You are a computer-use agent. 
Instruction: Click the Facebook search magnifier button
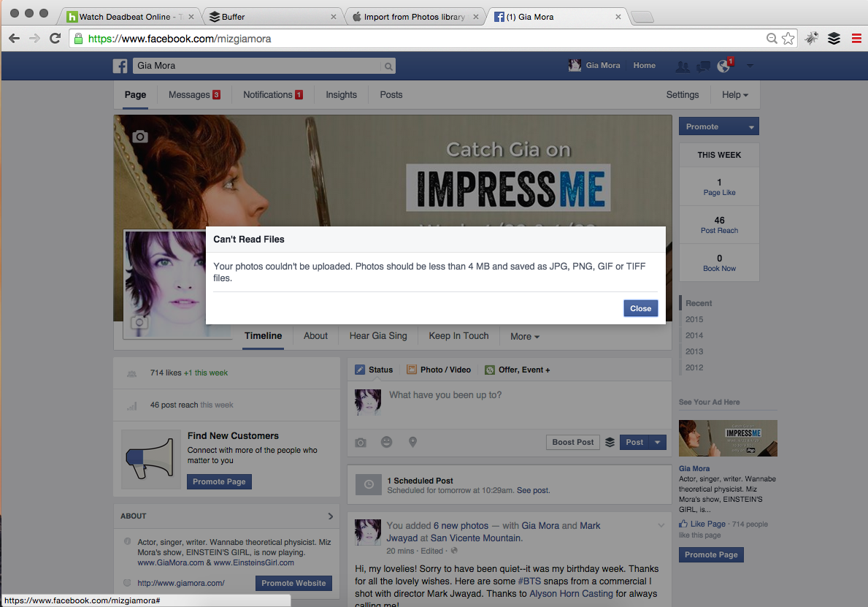tap(388, 66)
